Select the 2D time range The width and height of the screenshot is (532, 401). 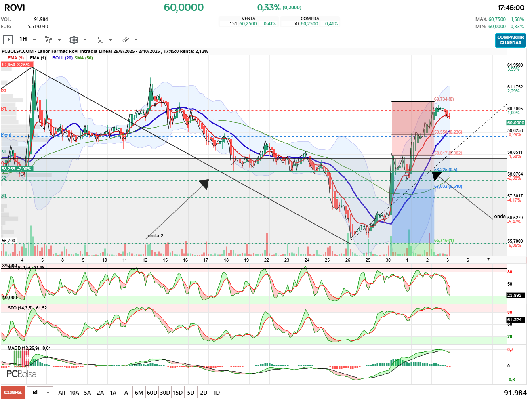point(204,393)
